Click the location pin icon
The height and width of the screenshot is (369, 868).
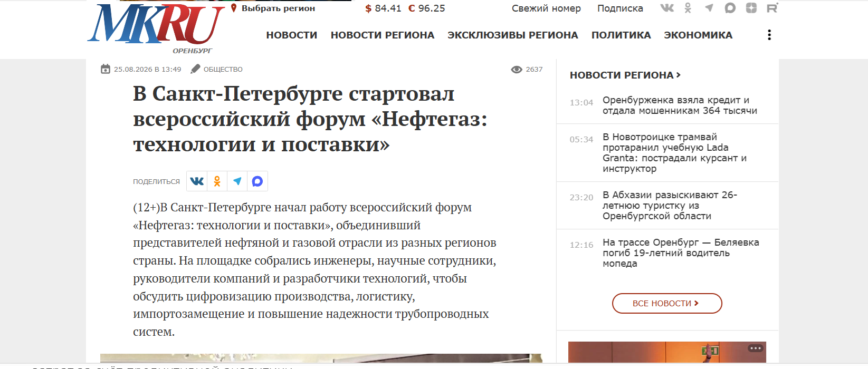pos(234,8)
